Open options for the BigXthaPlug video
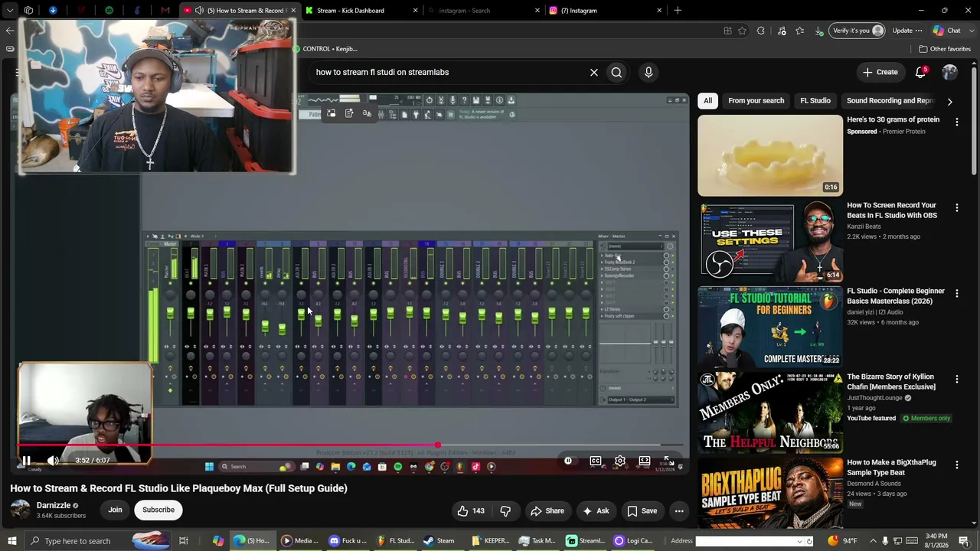This screenshot has height=551, width=980. [x=956, y=465]
